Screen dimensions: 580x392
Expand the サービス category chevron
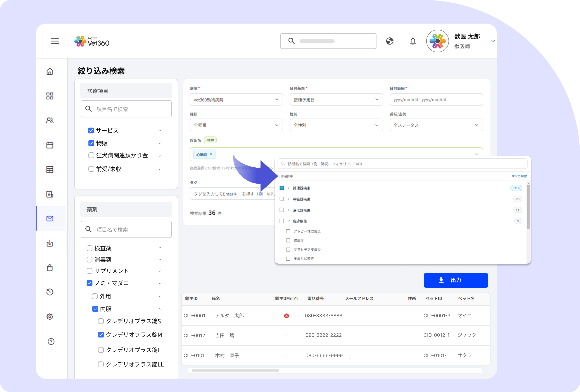tap(160, 131)
